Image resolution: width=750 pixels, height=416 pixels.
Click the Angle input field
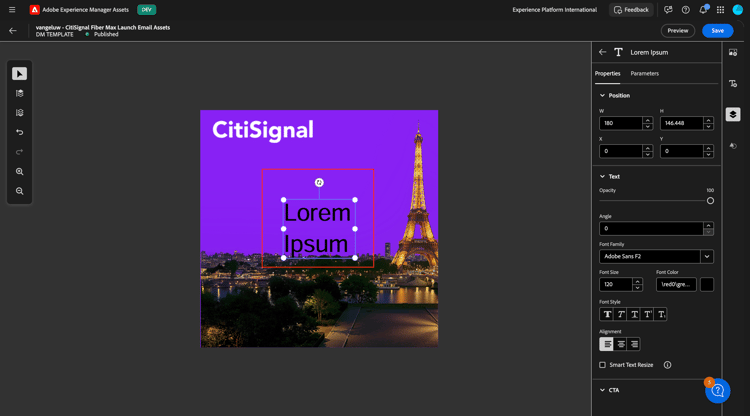coord(651,229)
